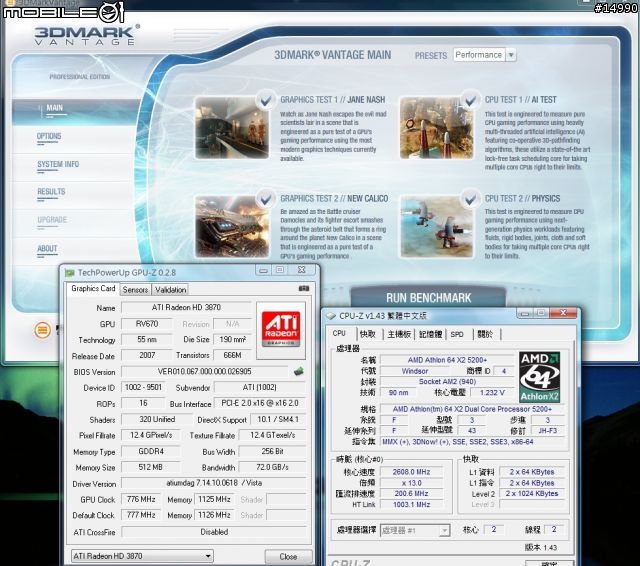Image resolution: width=640 pixels, height=566 pixels.
Task: Click CPU-Z Socket AM2 (940) value
Action: tap(447, 382)
